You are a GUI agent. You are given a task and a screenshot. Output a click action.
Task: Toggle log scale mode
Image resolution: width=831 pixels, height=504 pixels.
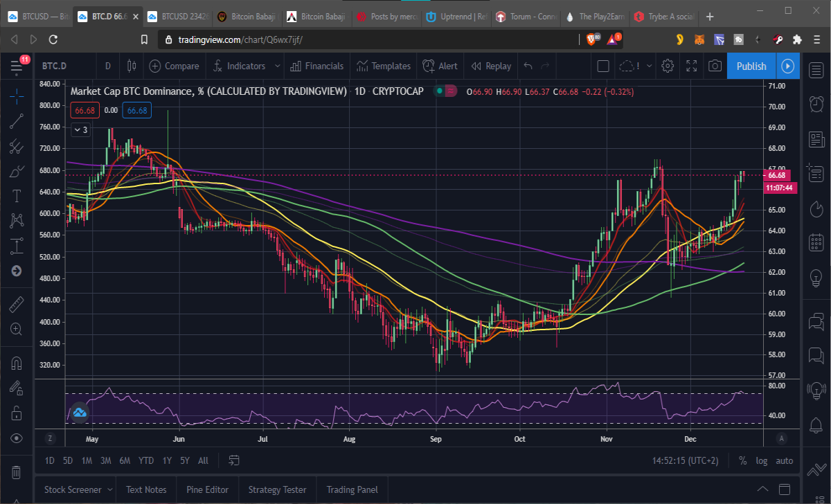(x=761, y=460)
